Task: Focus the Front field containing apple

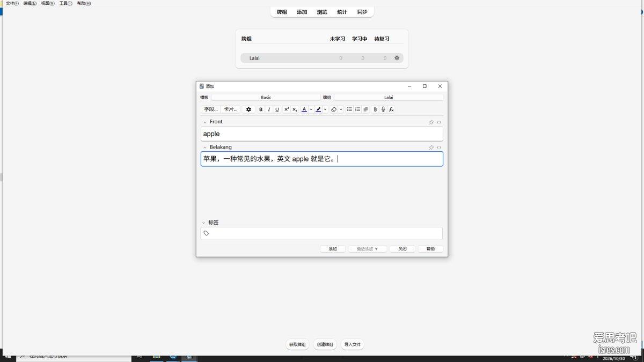Action: pyautogui.click(x=322, y=134)
